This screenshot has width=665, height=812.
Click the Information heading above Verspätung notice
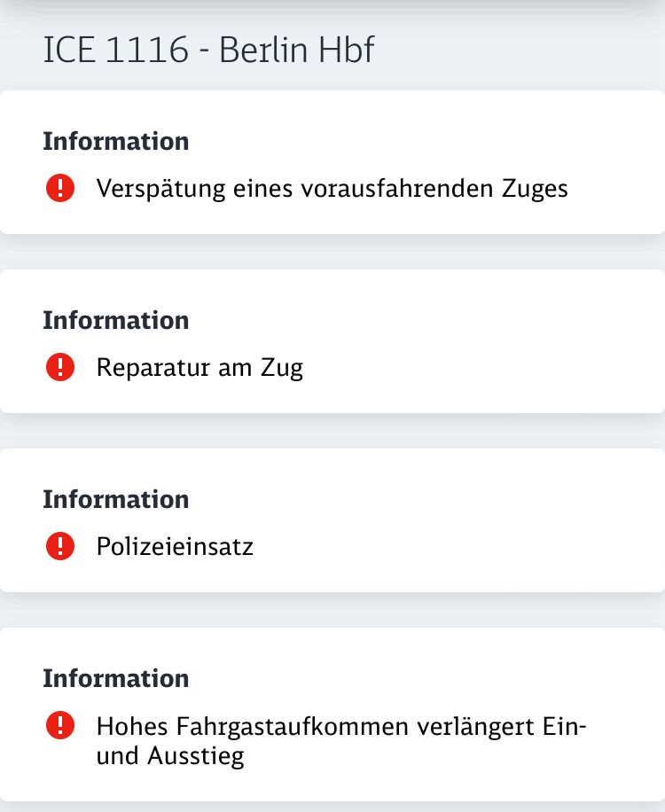116,141
